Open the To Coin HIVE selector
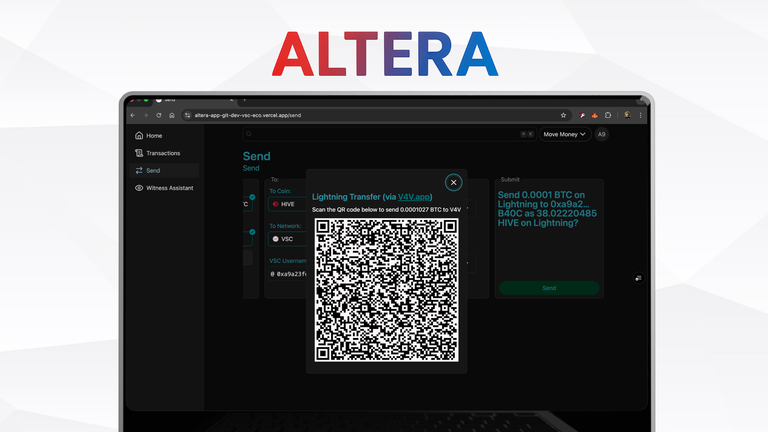This screenshot has width=768, height=432. tap(288, 204)
